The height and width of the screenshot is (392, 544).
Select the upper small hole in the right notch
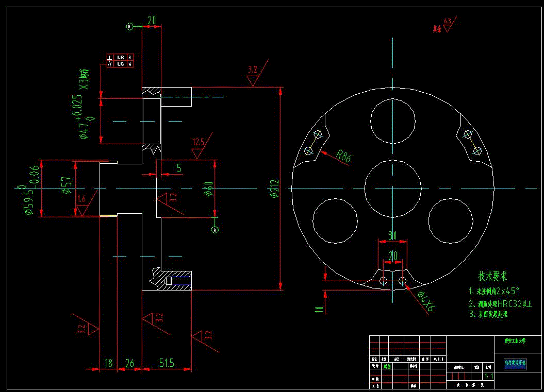coord(468,134)
